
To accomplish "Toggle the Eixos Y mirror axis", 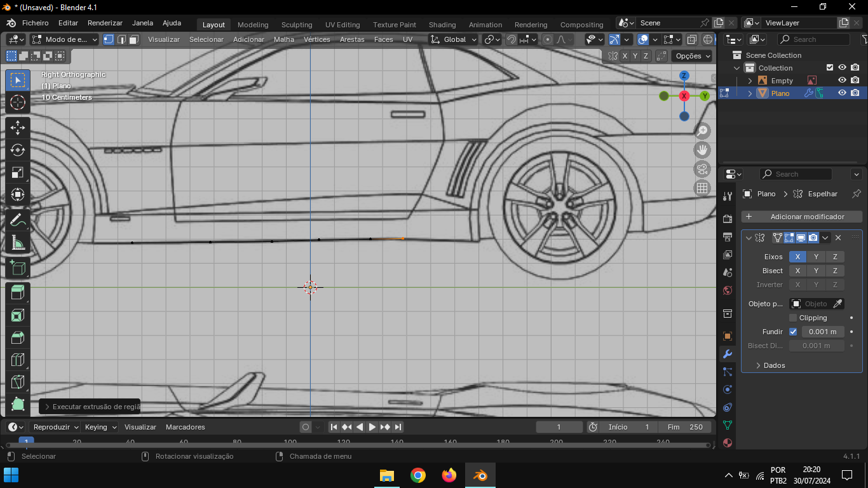I will coord(817,257).
